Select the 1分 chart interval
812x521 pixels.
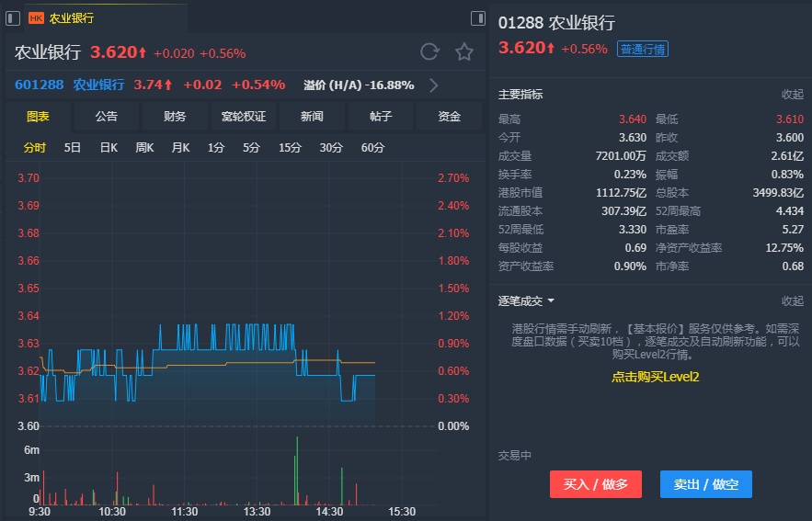pyautogui.click(x=216, y=148)
